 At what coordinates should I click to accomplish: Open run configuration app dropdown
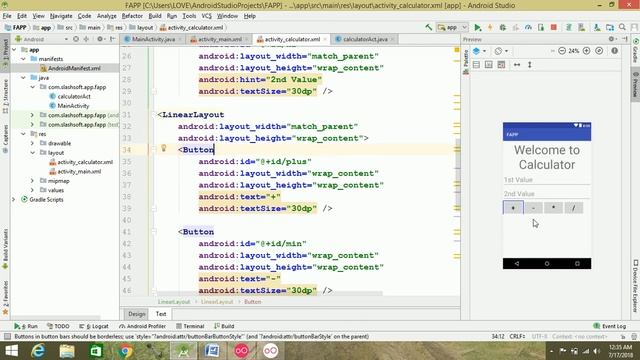[x=452, y=27]
